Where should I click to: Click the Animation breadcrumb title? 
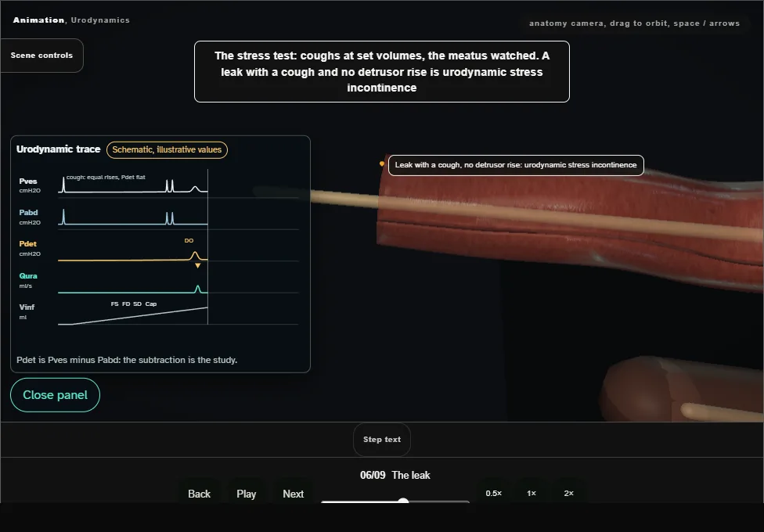tap(38, 20)
